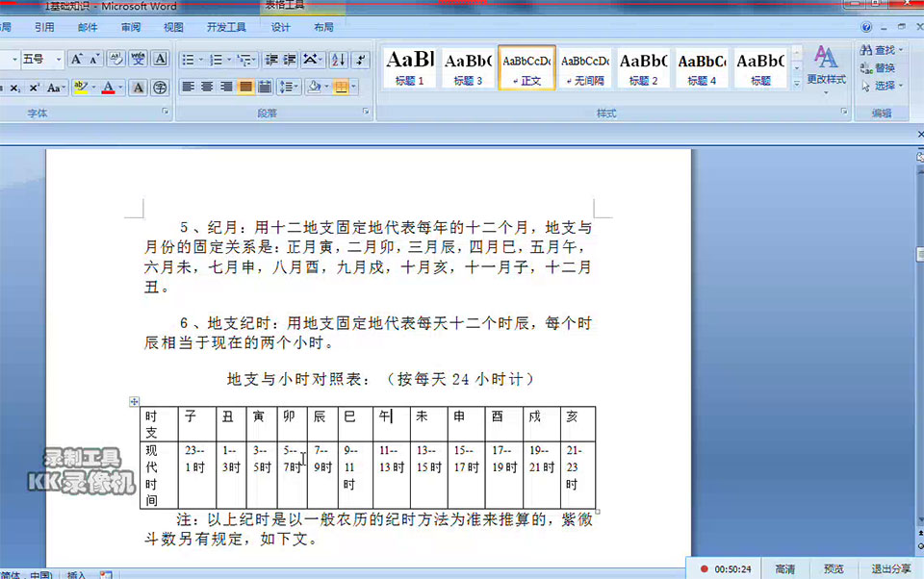Center align text
This screenshot has width=924, height=579.
[x=207, y=88]
